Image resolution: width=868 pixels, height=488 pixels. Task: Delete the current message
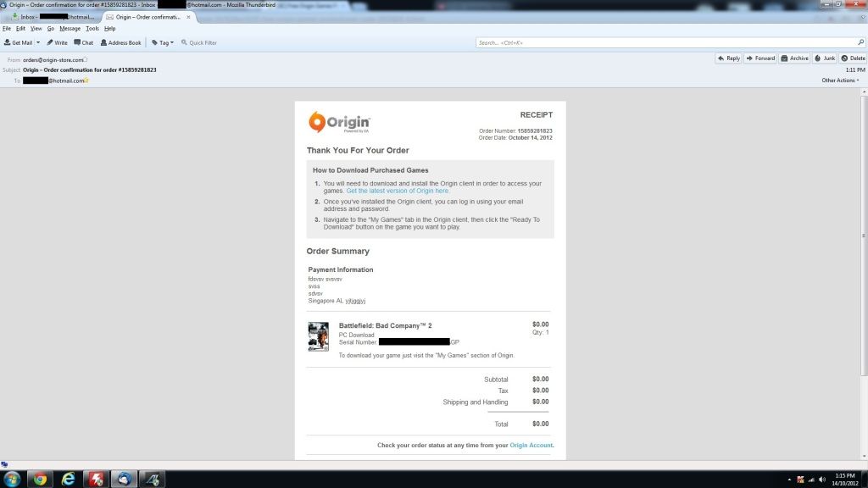pyautogui.click(x=853, y=58)
